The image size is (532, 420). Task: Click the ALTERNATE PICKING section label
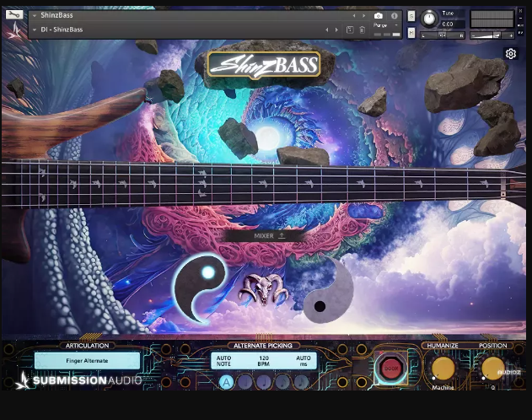coord(263,346)
